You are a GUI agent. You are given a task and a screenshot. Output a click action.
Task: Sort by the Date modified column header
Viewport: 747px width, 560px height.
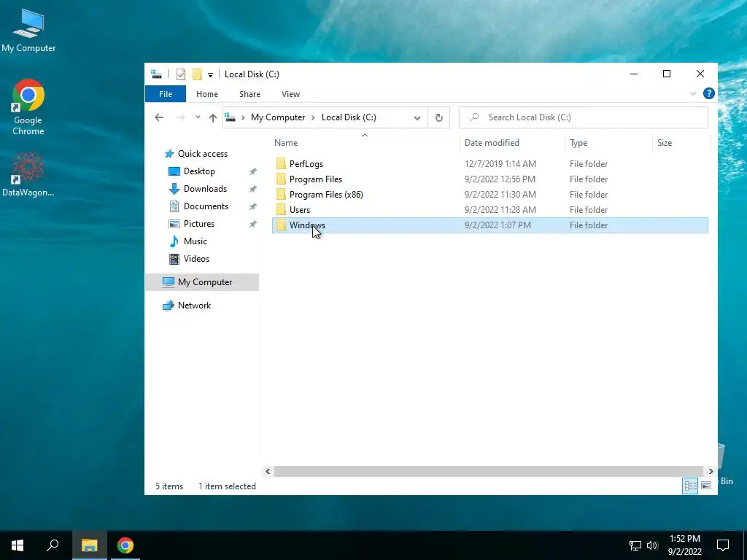[x=492, y=143]
